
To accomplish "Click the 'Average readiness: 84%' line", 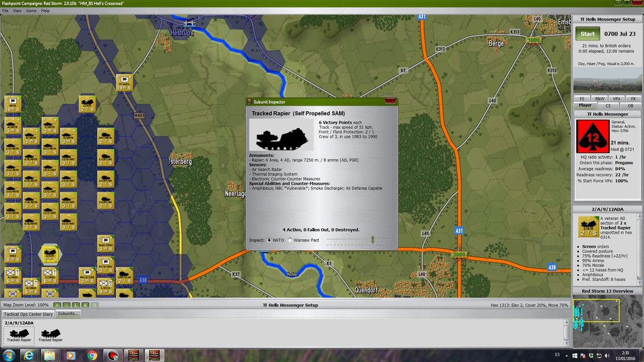I will (x=602, y=168).
